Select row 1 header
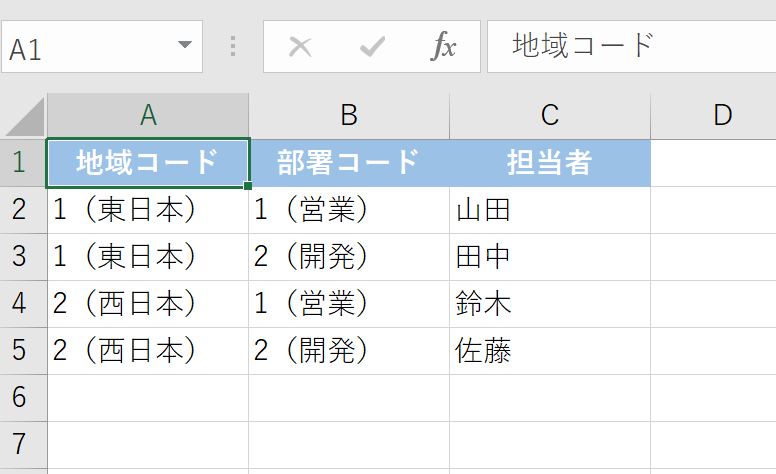776x474 pixels. click(22, 163)
